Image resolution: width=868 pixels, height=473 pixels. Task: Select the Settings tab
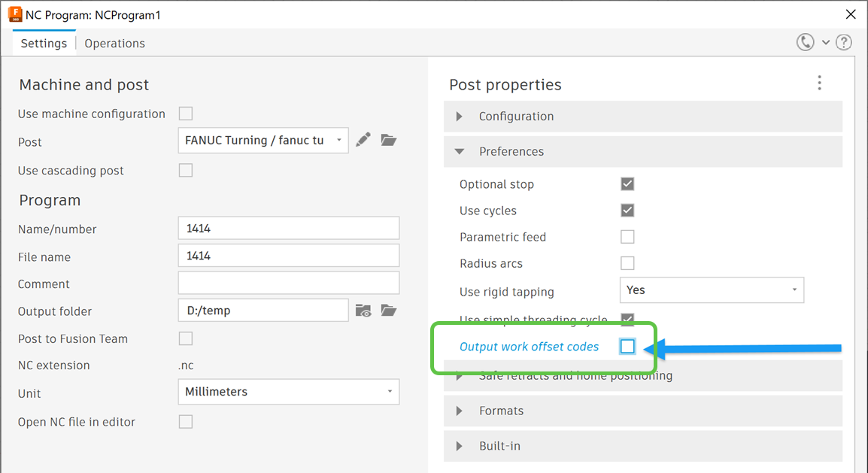pyautogui.click(x=44, y=44)
